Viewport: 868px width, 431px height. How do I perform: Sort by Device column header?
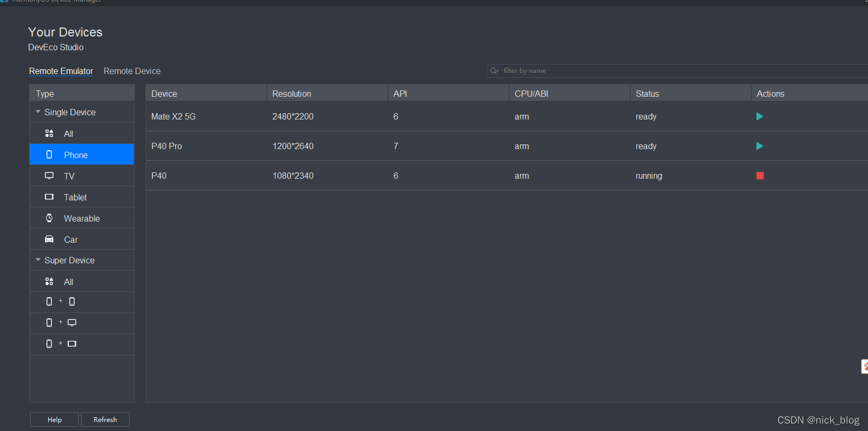coord(206,94)
